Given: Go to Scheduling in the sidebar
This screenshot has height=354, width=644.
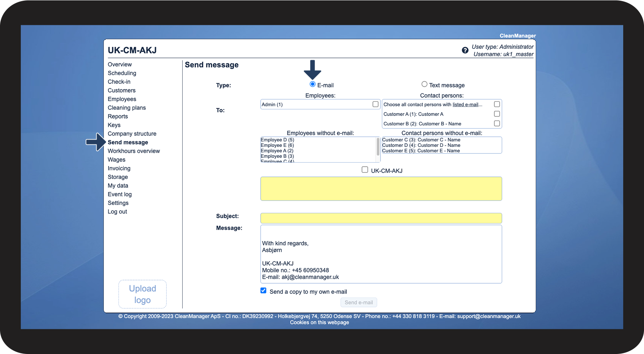Looking at the screenshot, I should 122,73.
